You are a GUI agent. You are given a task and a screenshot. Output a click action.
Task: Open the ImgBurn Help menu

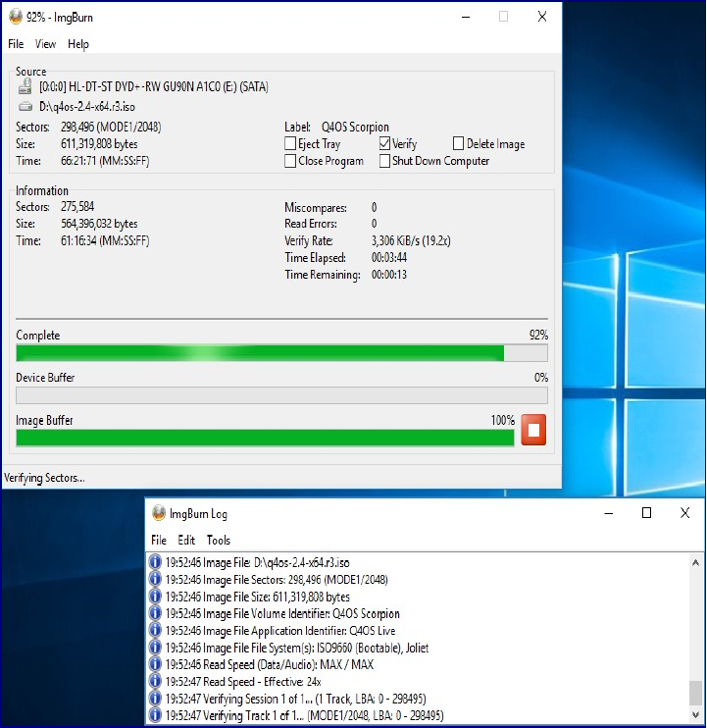click(x=77, y=44)
